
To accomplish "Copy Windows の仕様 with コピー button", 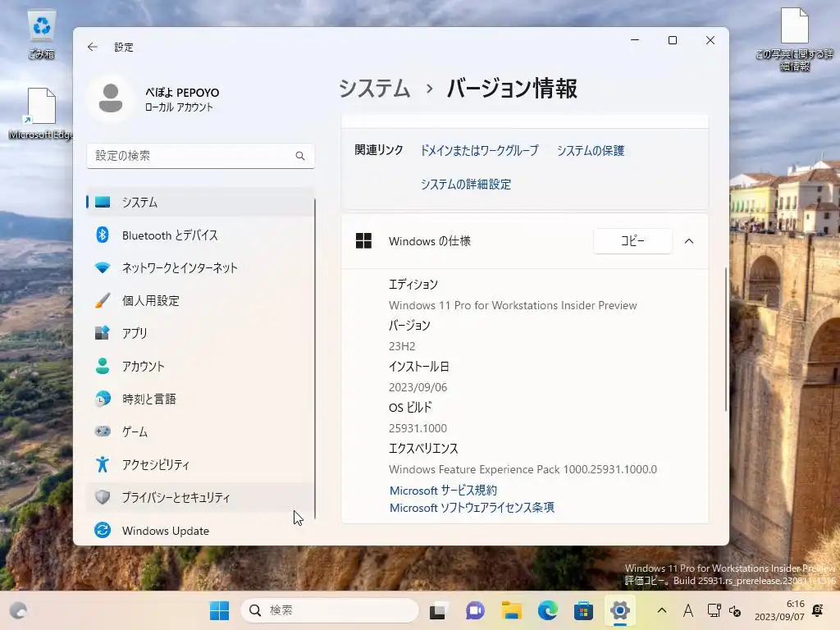I will (x=632, y=241).
